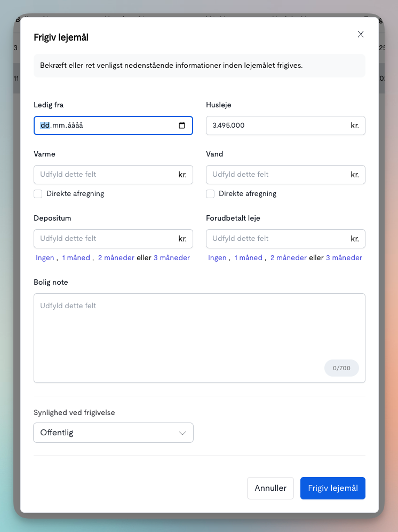The image size is (398, 532).
Task: Open the Synlighed ved frigivelse dropdown
Action: (113, 433)
